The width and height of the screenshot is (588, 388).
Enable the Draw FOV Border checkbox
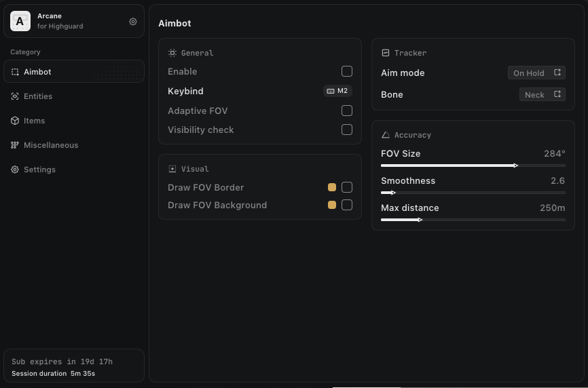[x=347, y=187]
